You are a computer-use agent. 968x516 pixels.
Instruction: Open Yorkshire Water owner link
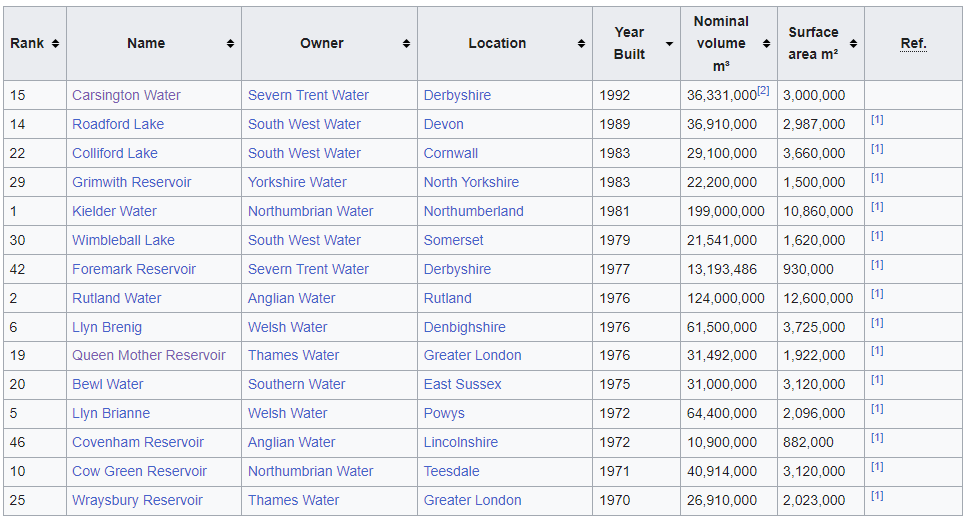[297, 182]
